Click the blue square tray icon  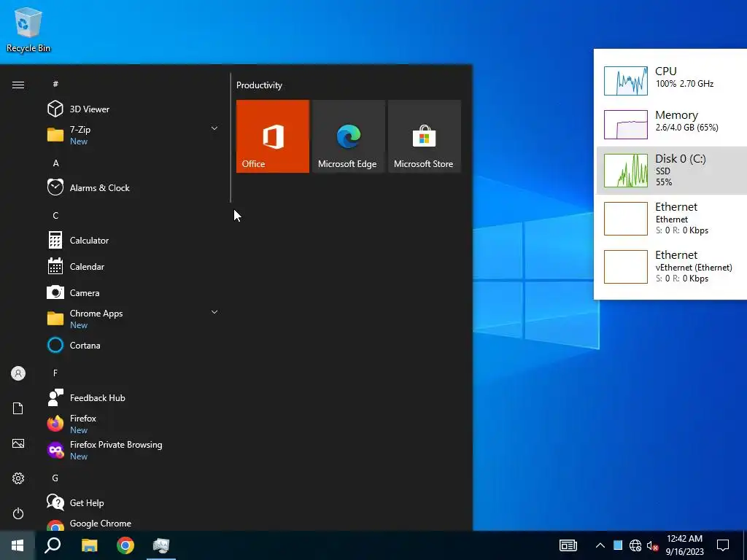[618, 545]
